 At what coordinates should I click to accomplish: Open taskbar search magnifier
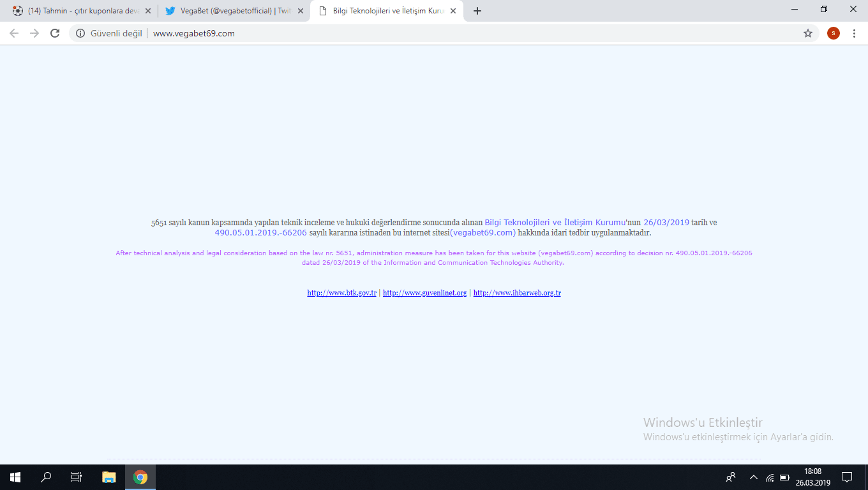[46, 477]
